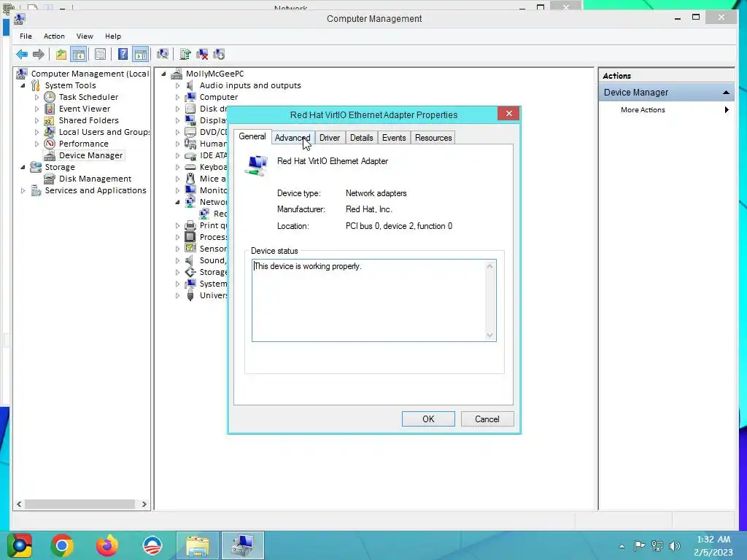Switch to the Advanced tab
This screenshot has height=560, width=747.
293,138
